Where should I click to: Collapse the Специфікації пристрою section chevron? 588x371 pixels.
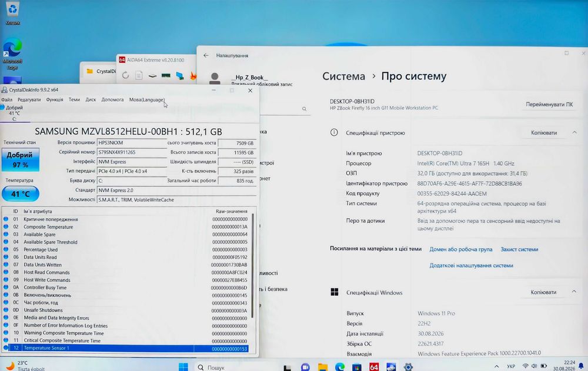pyautogui.click(x=574, y=132)
